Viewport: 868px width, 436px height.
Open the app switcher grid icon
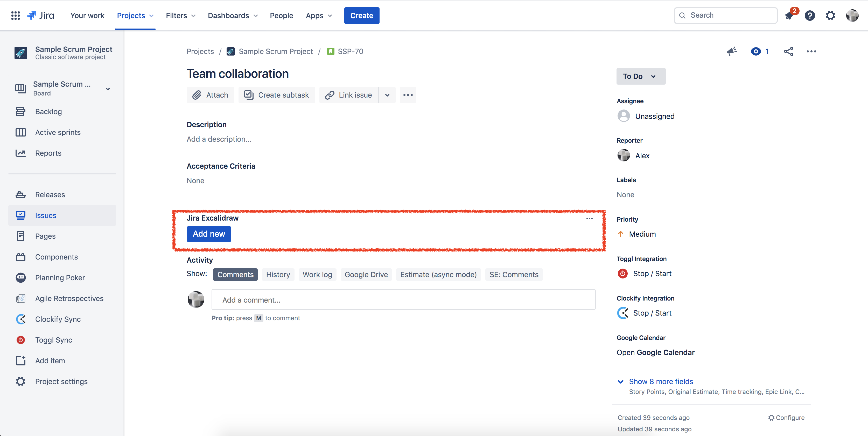point(16,16)
